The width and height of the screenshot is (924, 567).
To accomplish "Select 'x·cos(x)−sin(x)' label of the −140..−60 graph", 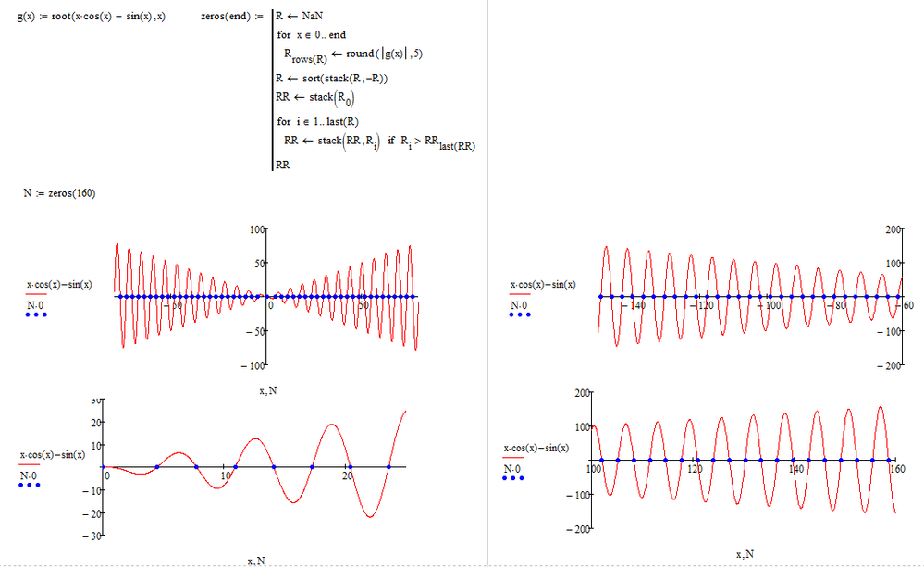I will [543, 285].
